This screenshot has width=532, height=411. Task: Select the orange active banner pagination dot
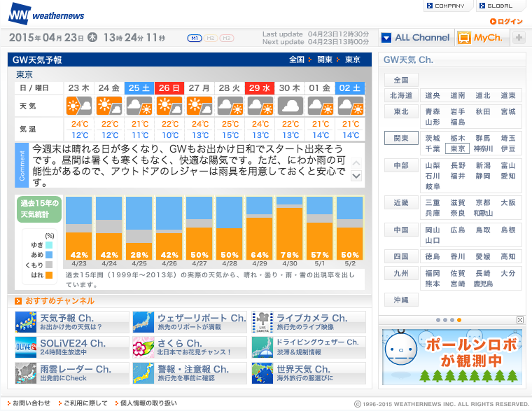click(x=459, y=320)
